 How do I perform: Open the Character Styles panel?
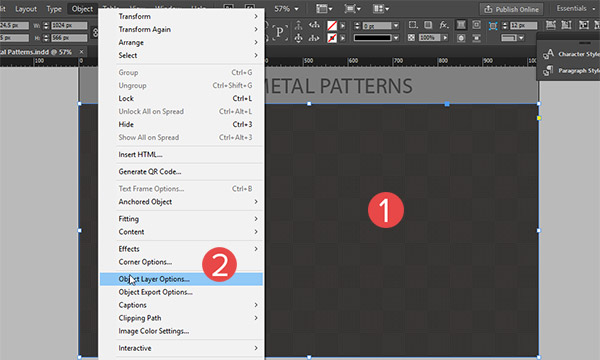tap(571, 54)
